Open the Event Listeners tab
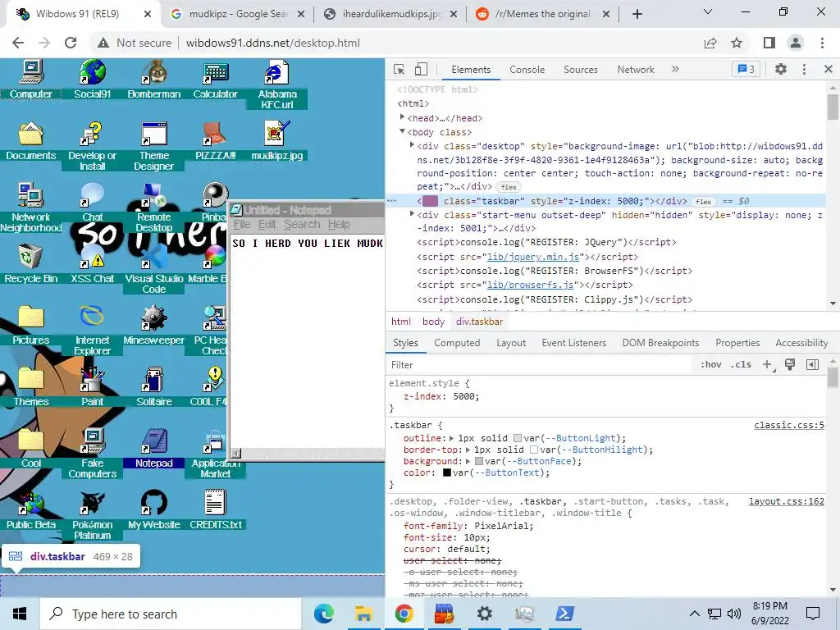 pos(573,342)
